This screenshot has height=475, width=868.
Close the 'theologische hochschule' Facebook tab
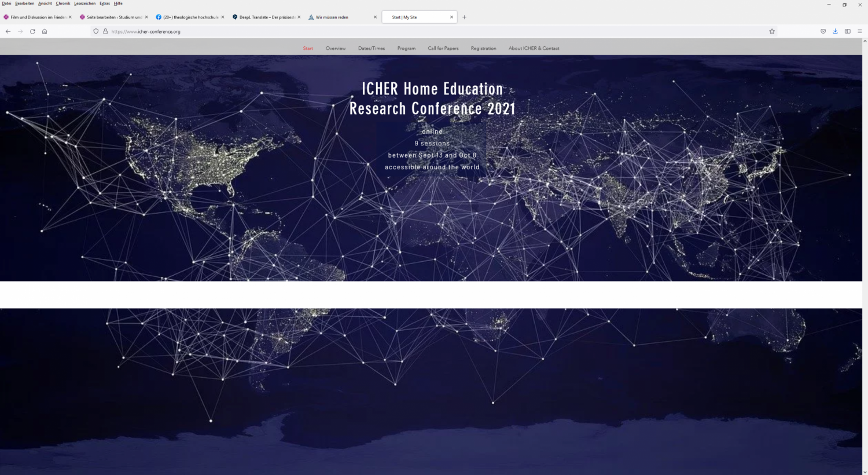(223, 17)
